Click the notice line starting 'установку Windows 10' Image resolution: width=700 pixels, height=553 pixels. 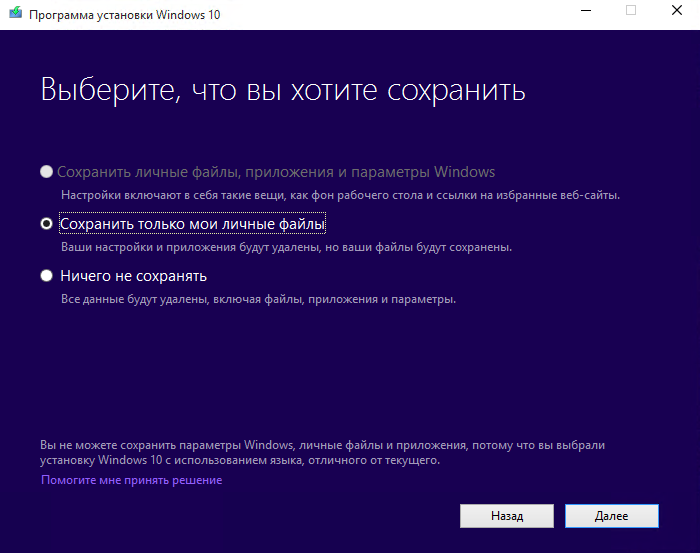pyautogui.click(x=240, y=460)
